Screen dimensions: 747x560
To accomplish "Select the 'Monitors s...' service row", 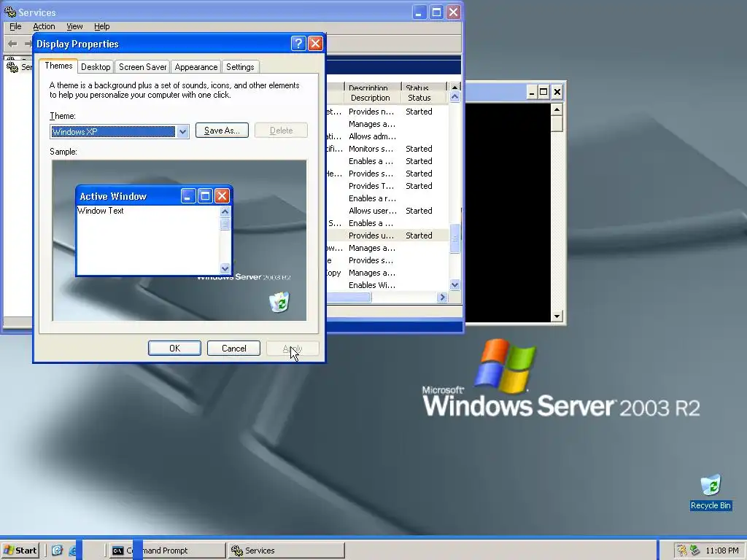I will [x=387, y=149].
